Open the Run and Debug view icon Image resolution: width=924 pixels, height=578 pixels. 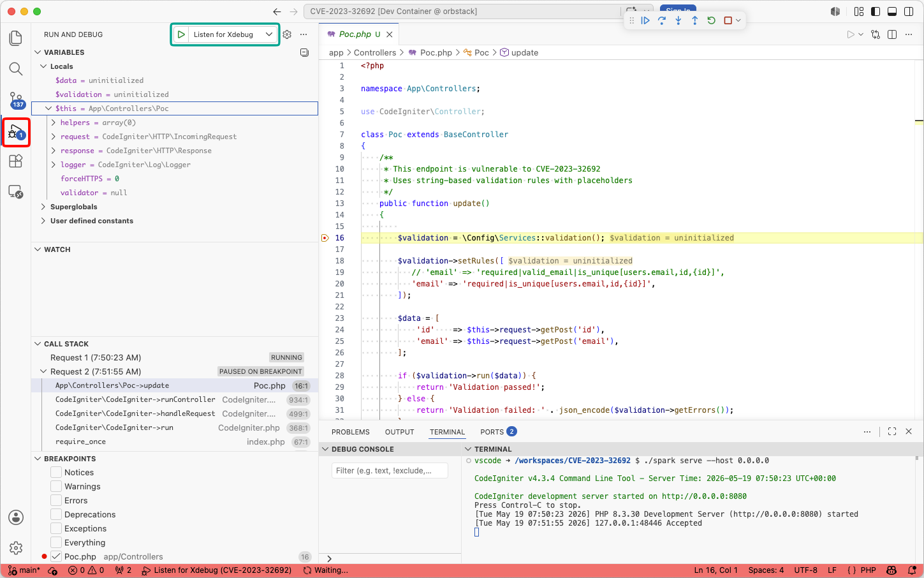[x=16, y=132]
